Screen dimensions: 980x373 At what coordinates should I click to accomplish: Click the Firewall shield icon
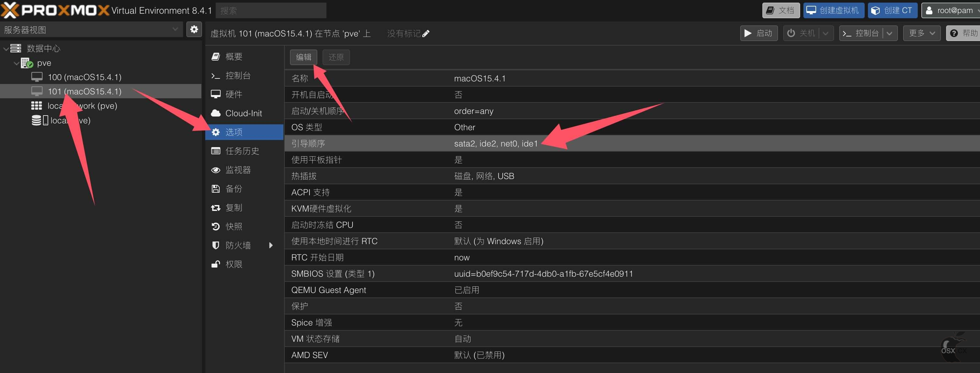click(x=216, y=245)
